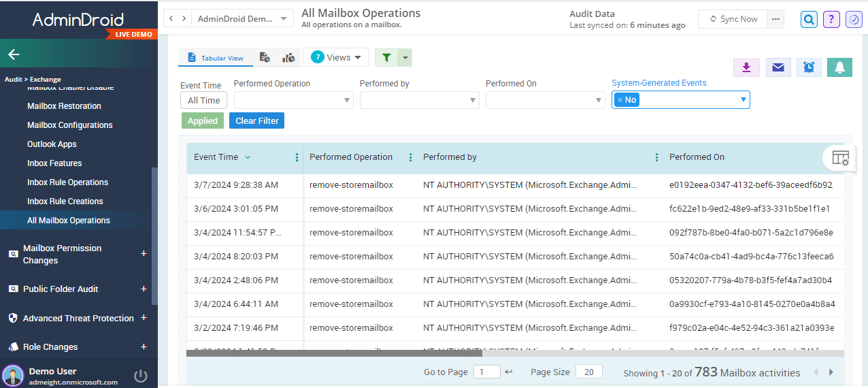Viewport: 868px width, 388px height.
Task: Create an alert with the green bell icon
Action: (840, 67)
